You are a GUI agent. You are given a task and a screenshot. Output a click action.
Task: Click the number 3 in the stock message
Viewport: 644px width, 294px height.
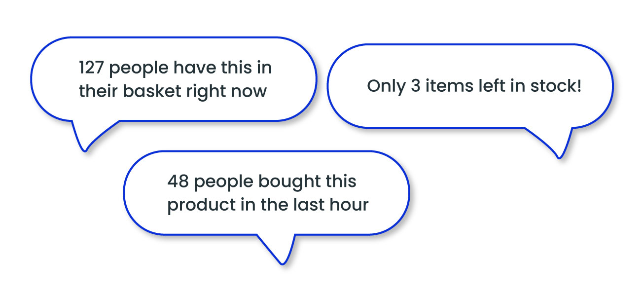pos(415,86)
